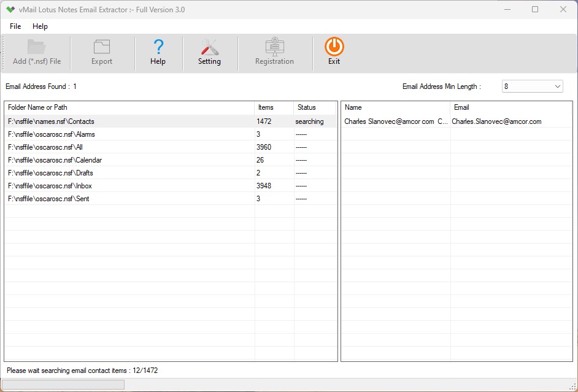Click the 'Please wait searching' status message

tap(82, 371)
